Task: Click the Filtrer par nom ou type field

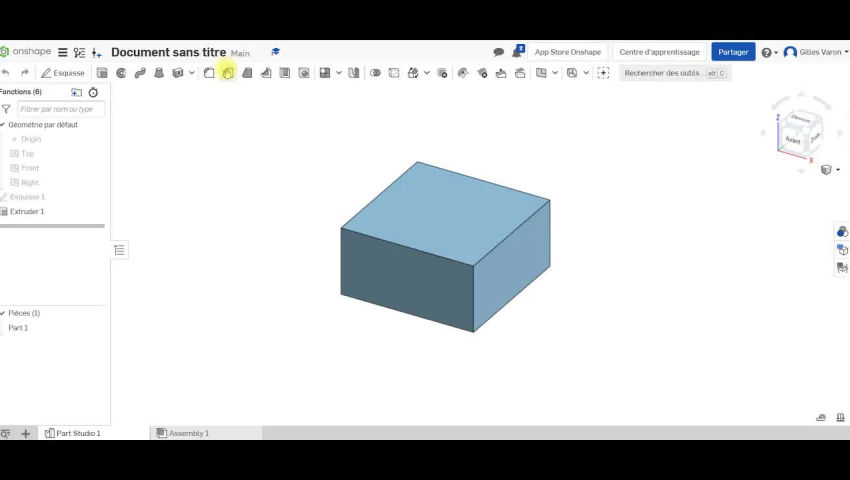Action: pyautogui.click(x=60, y=109)
